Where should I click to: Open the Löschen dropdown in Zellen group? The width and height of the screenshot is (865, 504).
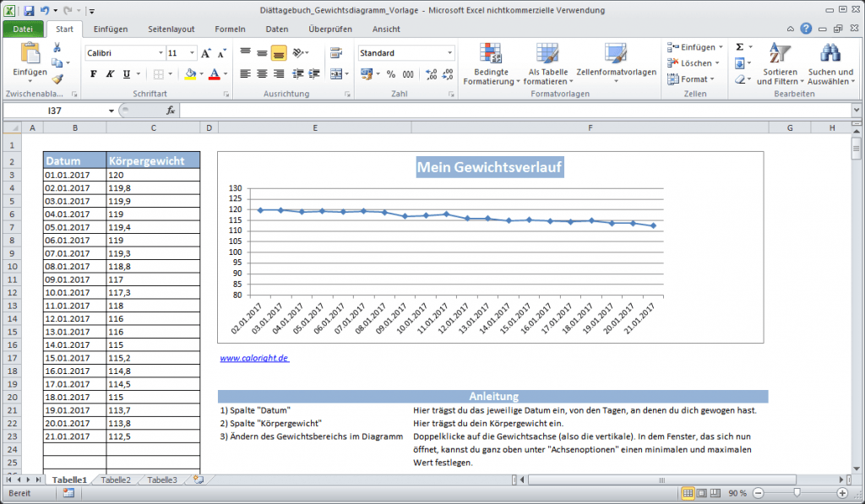click(694, 63)
